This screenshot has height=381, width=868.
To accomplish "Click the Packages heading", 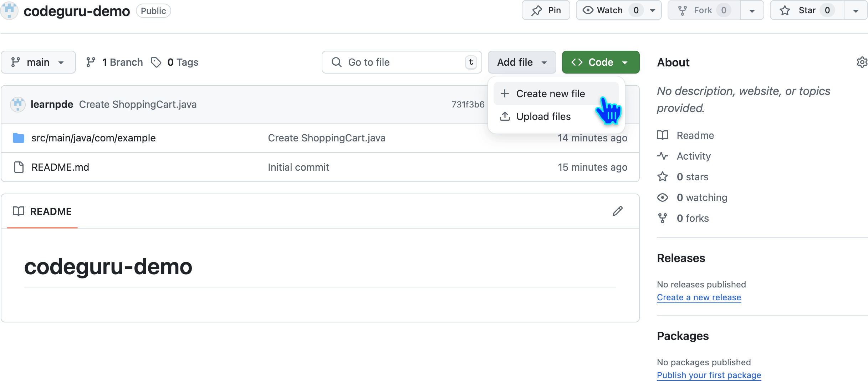I will pyautogui.click(x=683, y=336).
